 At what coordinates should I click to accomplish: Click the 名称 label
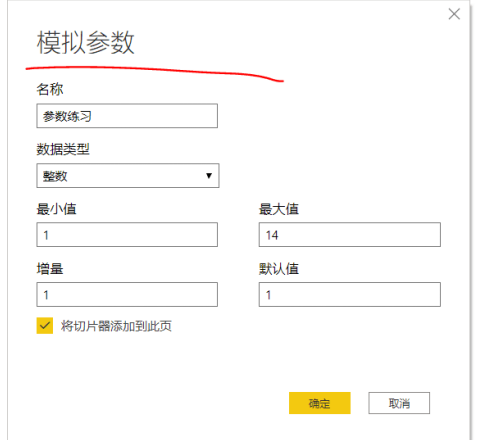[50, 89]
